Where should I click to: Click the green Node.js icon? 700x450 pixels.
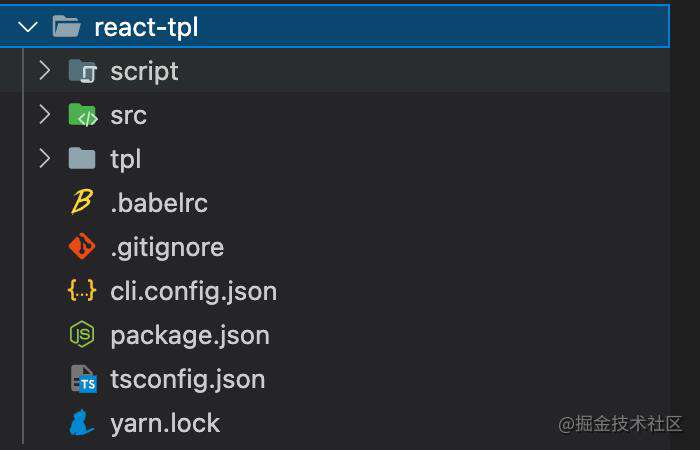(x=82, y=334)
